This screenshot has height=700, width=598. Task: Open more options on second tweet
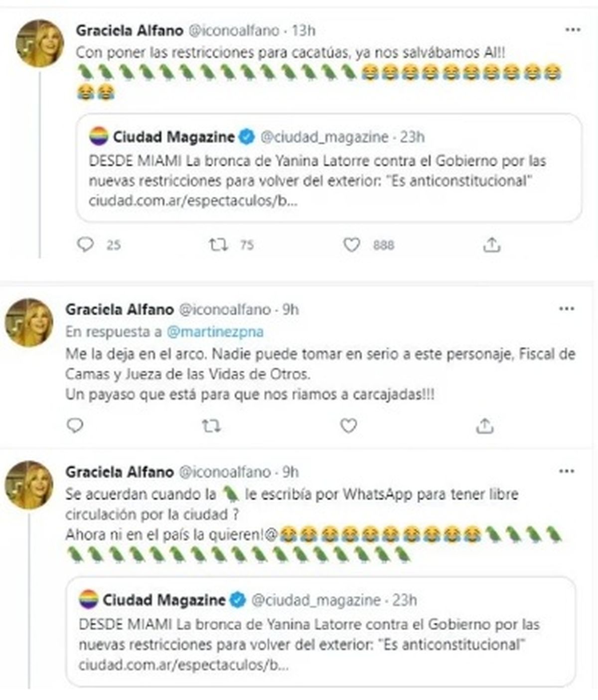[567, 309]
